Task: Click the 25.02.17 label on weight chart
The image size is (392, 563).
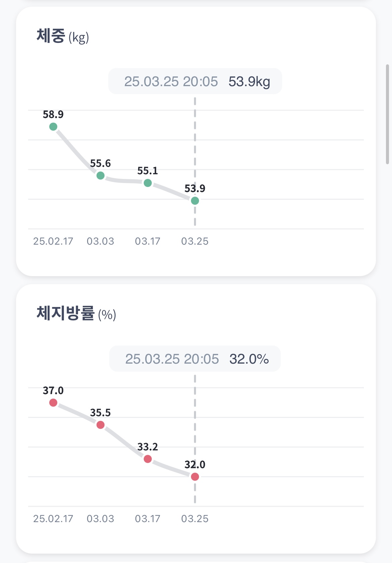Action: [53, 241]
